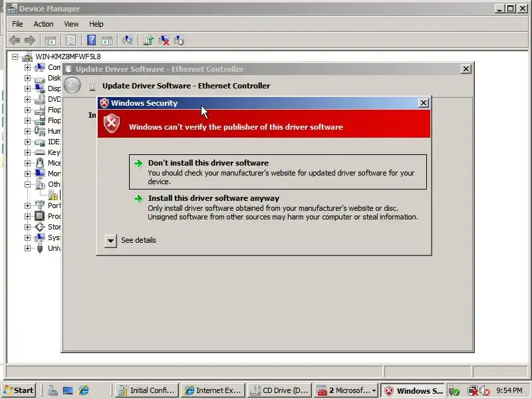
Task: Expand the DVD drives tree node
Action: pyautogui.click(x=27, y=99)
